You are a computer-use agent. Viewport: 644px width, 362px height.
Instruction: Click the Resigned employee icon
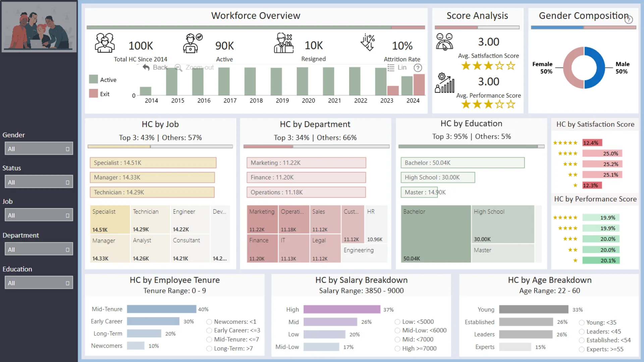point(284,43)
